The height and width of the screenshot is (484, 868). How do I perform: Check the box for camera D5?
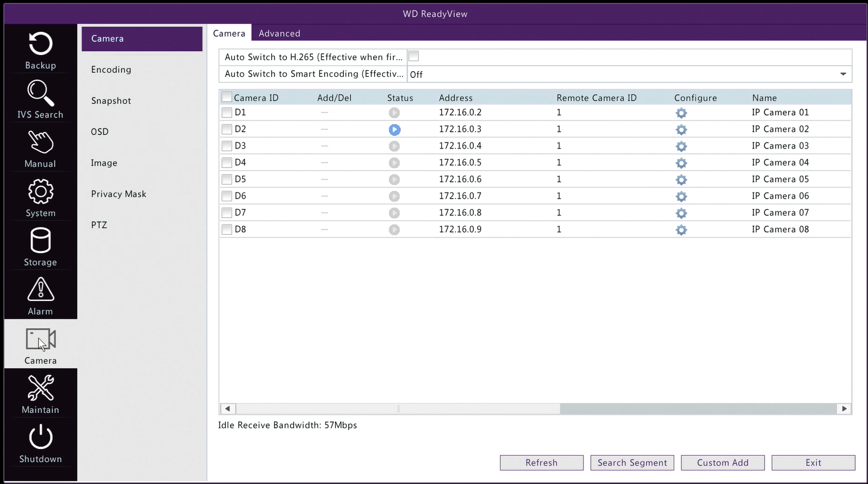(x=227, y=179)
